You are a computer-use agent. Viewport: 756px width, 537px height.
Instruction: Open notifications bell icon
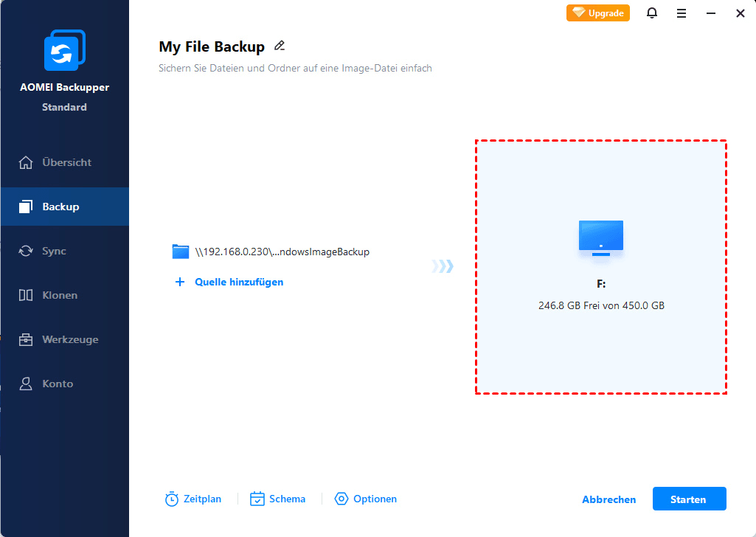coord(652,13)
